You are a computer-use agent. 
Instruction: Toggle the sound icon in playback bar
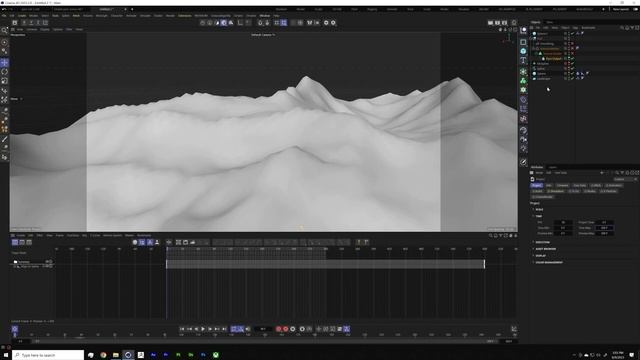pos(248,329)
